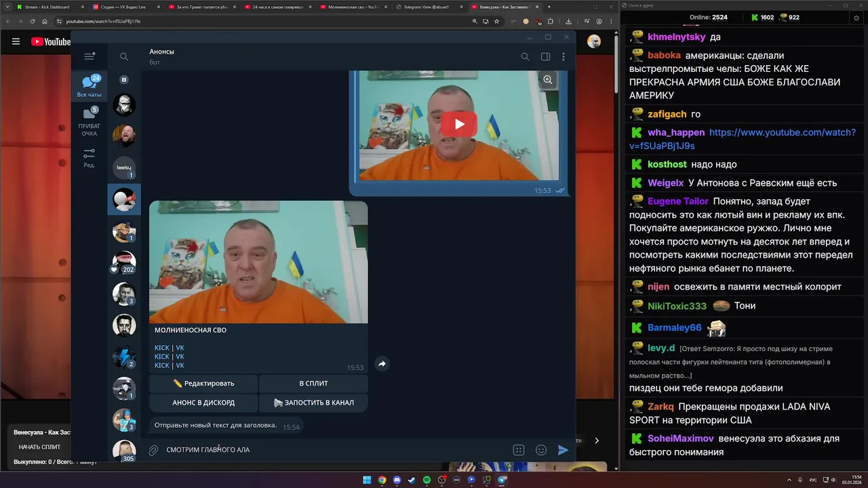
Task: Open chat with 305 unread badge
Action: tap(124, 451)
